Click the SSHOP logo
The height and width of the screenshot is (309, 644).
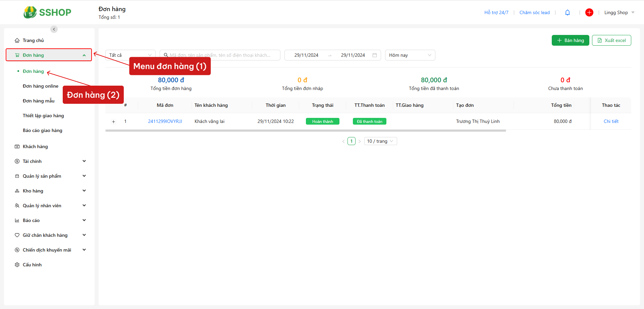47,12
